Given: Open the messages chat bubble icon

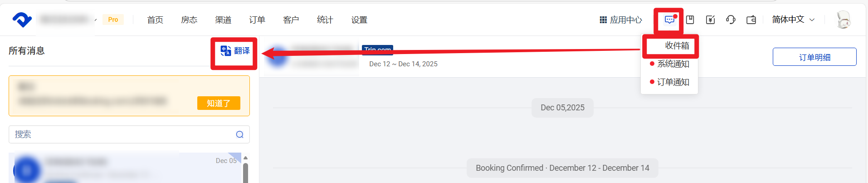Looking at the screenshot, I should coord(669,20).
